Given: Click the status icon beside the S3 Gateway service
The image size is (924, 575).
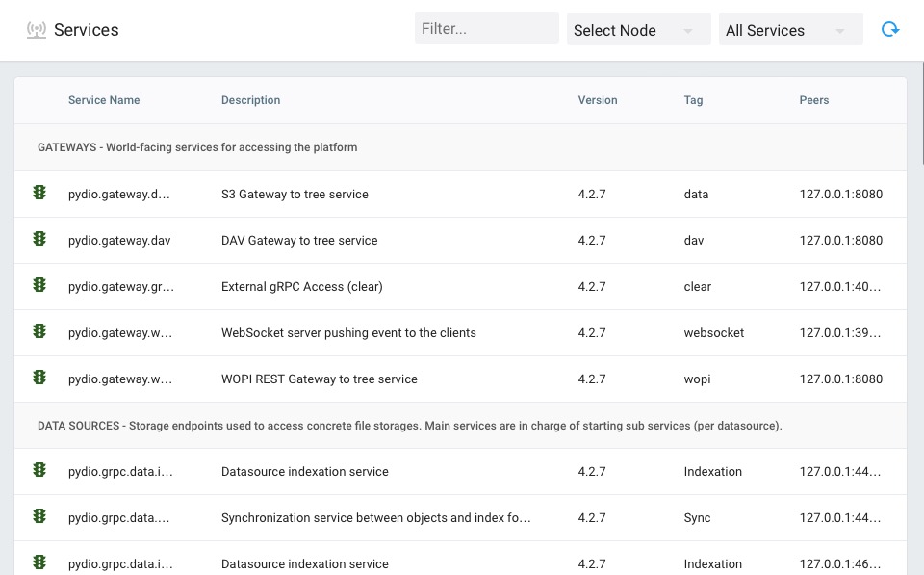Looking at the screenshot, I should 39,194.
